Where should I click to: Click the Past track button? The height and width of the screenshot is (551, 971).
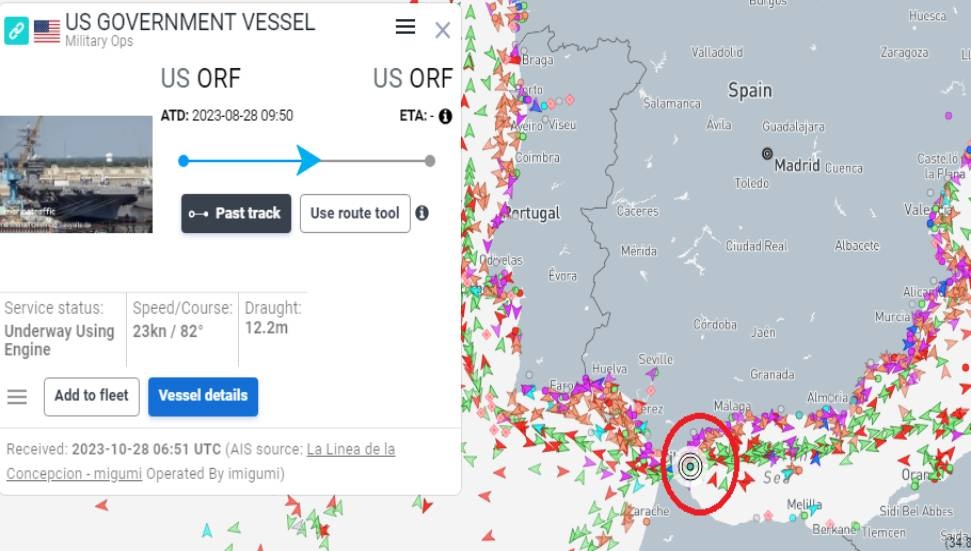tap(236, 213)
